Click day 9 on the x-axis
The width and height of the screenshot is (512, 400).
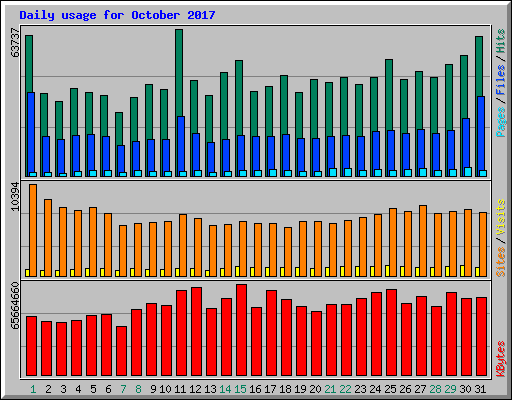tap(153, 389)
